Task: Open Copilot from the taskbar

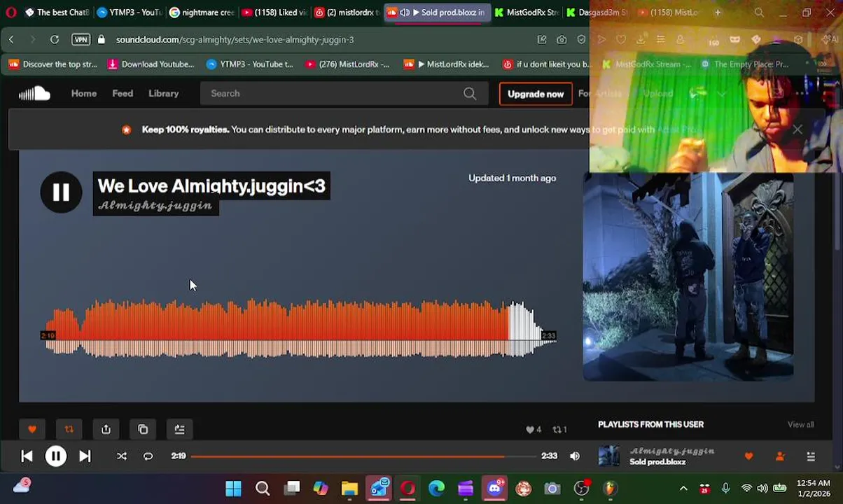Action: pos(321,488)
